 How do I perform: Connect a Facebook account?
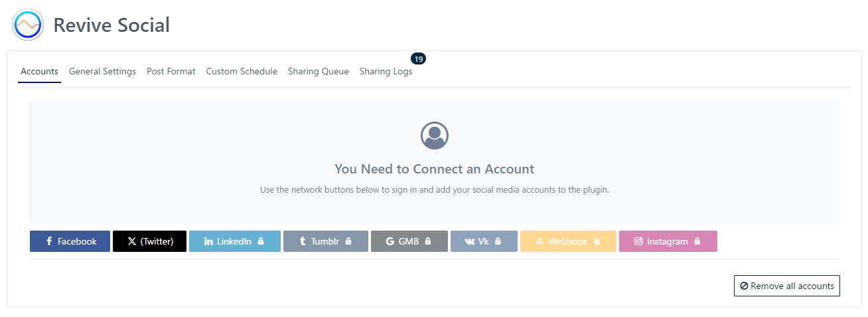[x=70, y=241]
